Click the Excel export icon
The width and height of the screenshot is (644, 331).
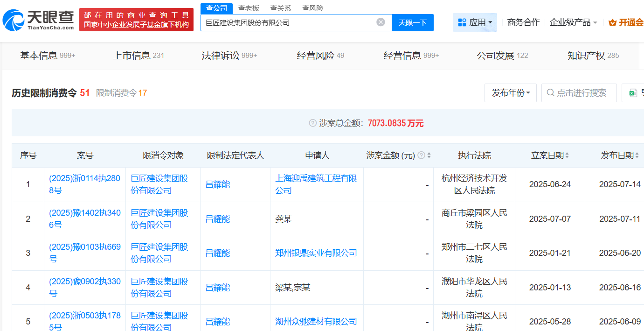click(x=633, y=93)
